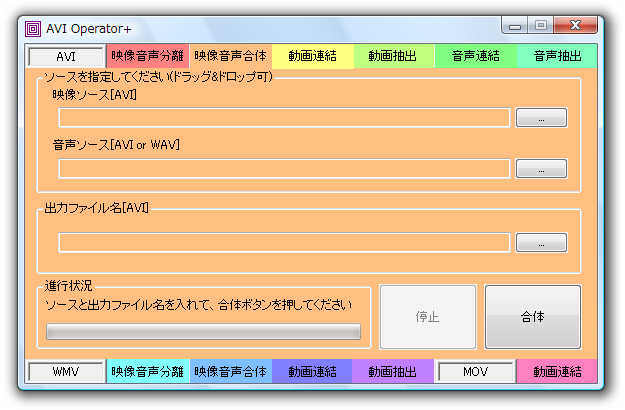625x410 pixels.
Task: Select the AVI section button
Action: [66, 57]
